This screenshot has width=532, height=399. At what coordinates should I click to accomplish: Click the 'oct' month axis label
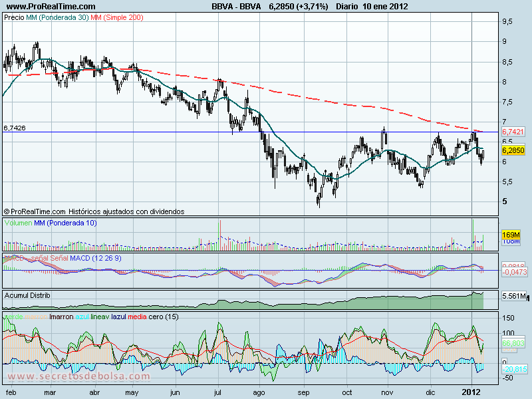point(346,392)
